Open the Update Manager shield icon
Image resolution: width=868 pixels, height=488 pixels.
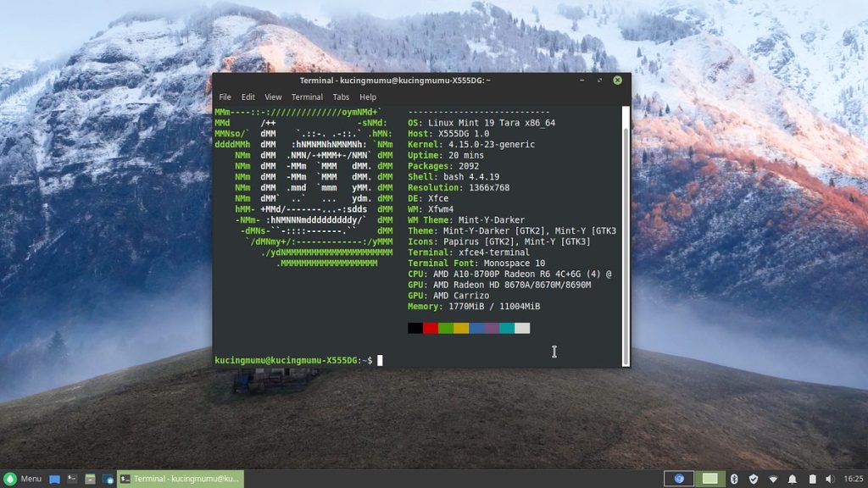click(754, 479)
